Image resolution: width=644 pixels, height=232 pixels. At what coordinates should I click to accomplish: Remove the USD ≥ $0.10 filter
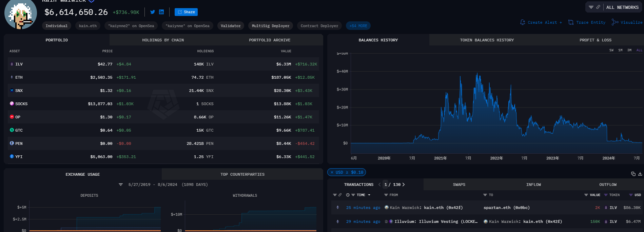point(332,172)
